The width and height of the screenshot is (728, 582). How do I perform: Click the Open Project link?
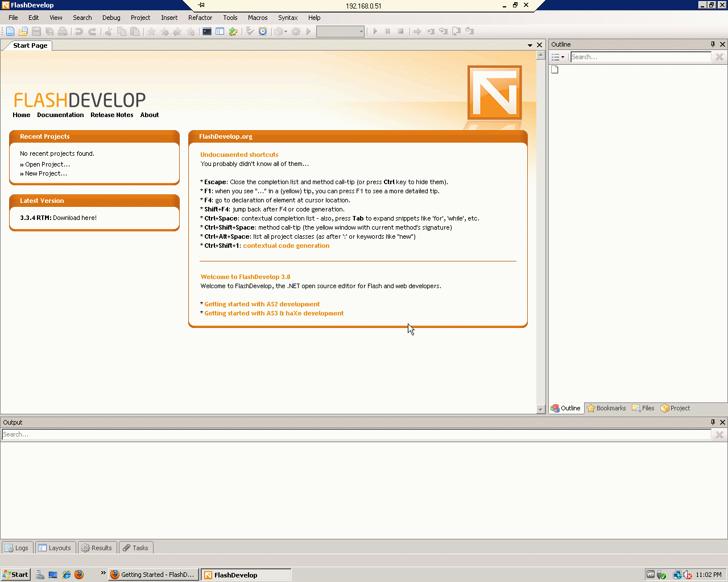[x=47, y=164]
